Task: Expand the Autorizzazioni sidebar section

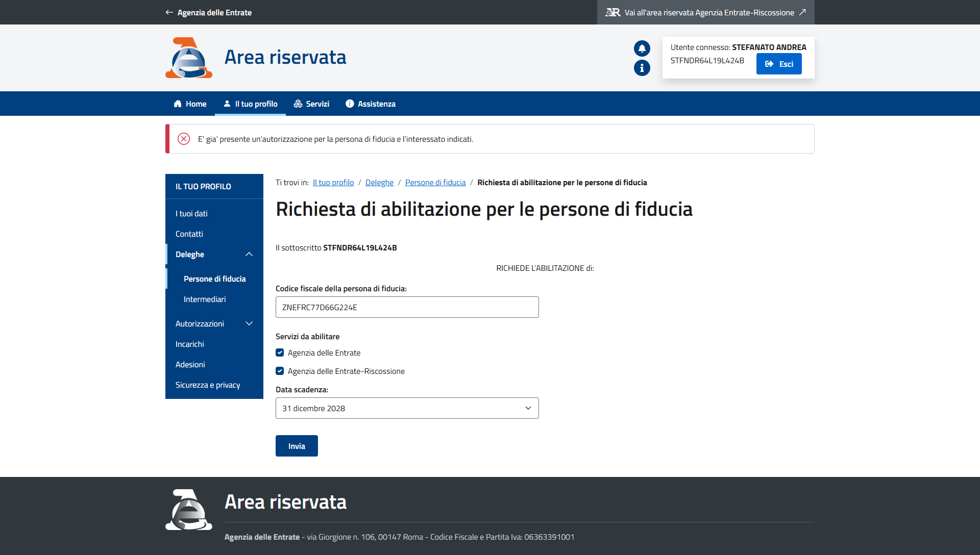Action: pyautogui.click(x=249, y=323)
